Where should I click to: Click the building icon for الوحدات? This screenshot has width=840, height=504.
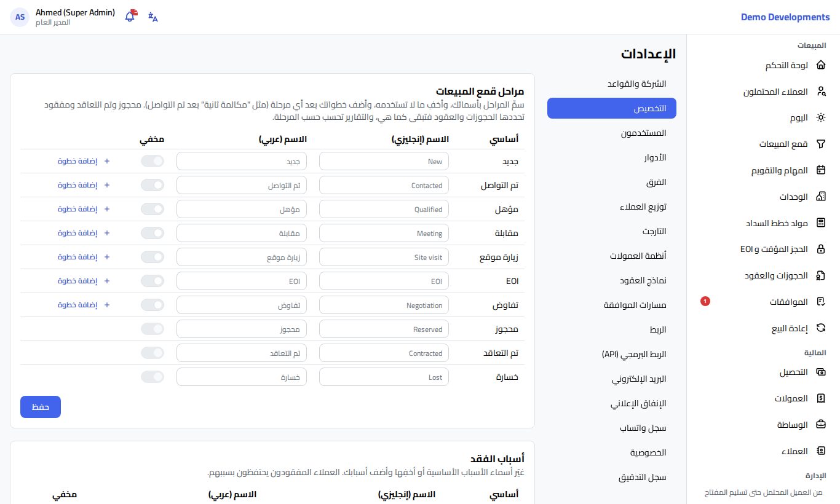(x=820, y=197)
